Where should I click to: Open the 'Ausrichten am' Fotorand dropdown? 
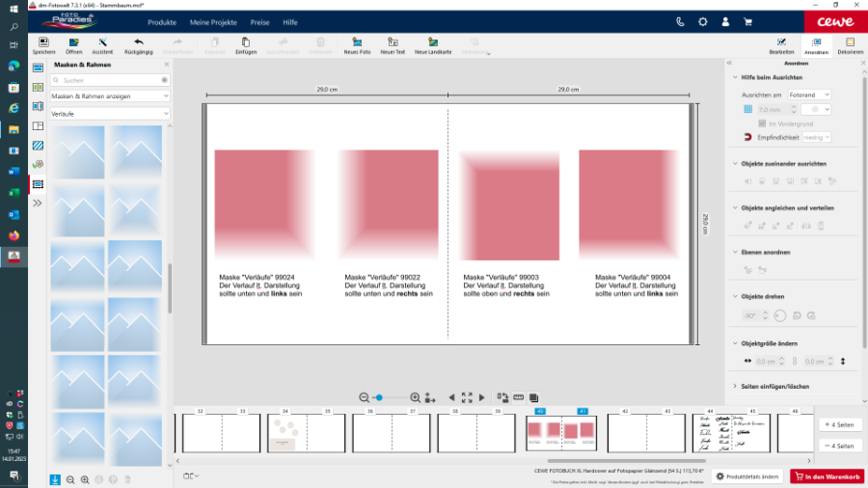808,95
